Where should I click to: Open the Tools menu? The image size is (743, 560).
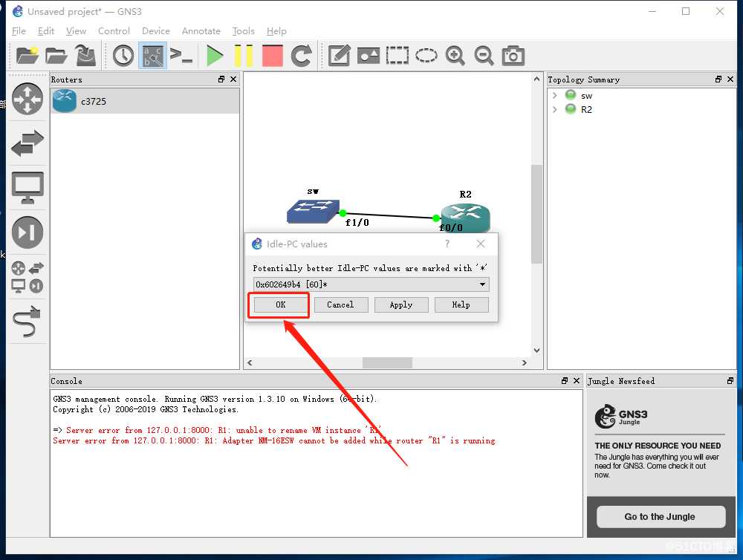coord(243,30)
